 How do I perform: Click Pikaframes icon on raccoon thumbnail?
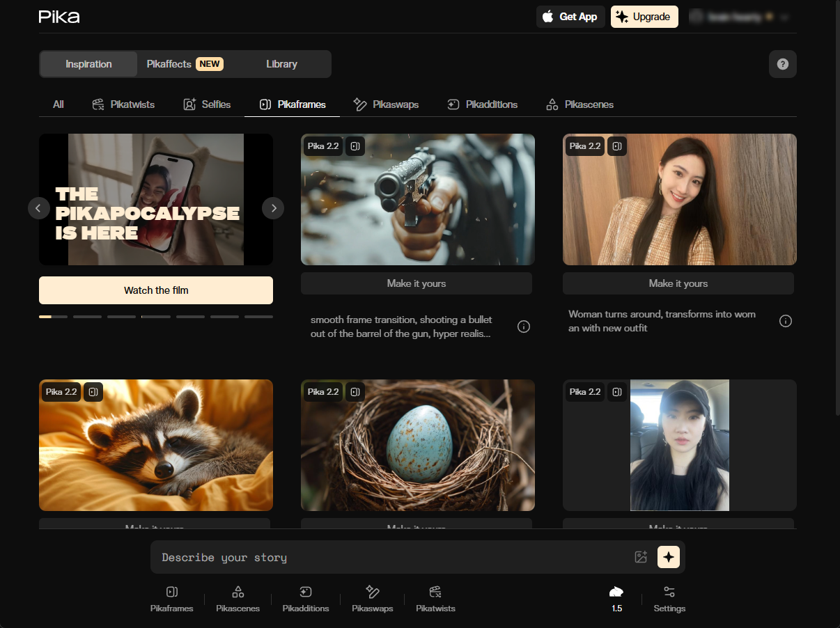click(93, 392)
